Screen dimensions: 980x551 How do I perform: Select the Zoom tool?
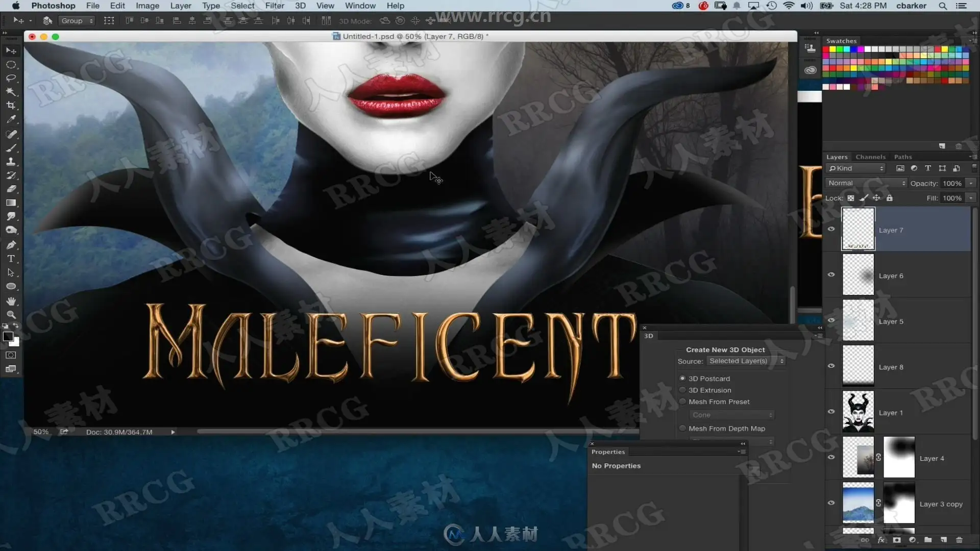11,315
